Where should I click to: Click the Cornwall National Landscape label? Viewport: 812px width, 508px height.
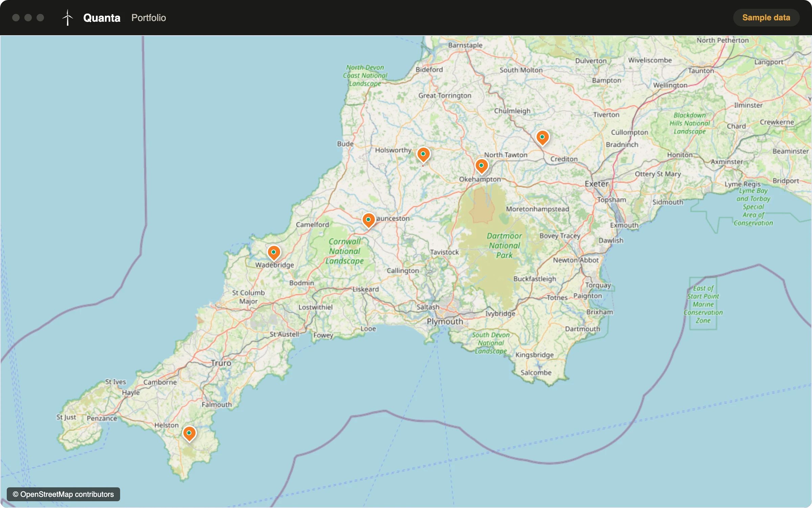345,251
